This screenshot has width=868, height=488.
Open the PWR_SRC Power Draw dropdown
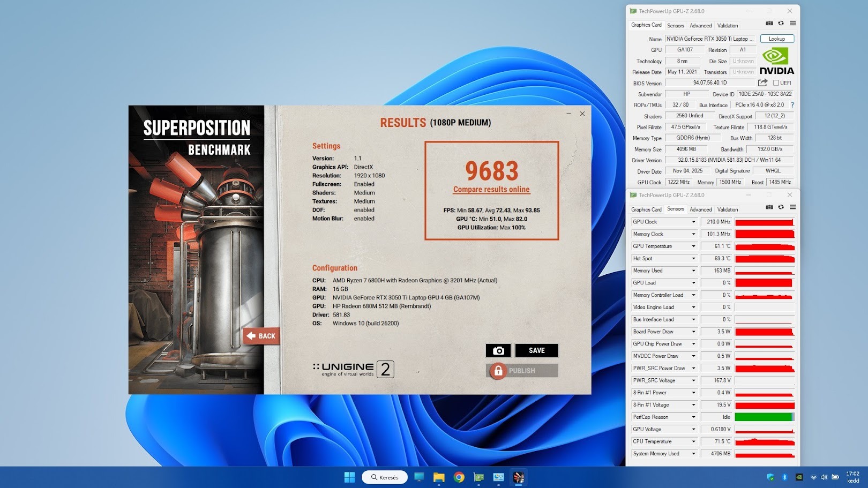click(693, 369)
